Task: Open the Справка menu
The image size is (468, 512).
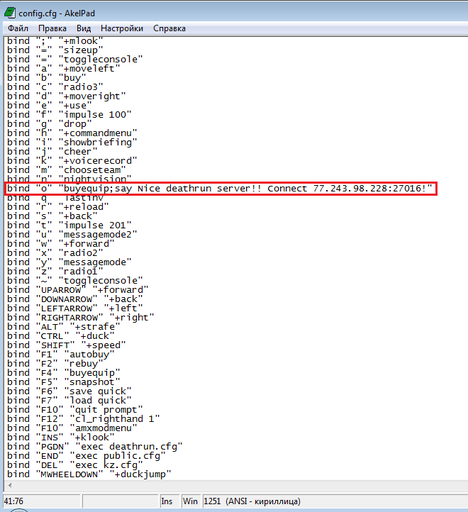Action: click(x=169, y=28)
